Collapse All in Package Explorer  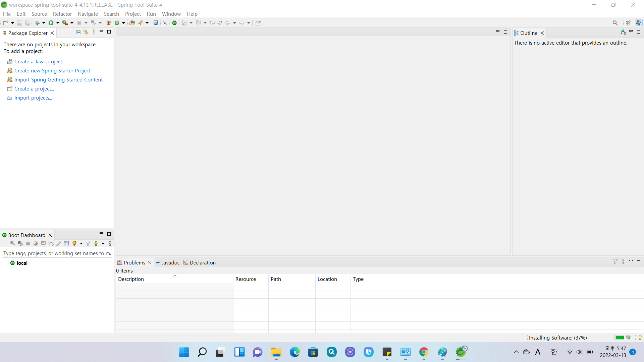click(x=78, y=32)
